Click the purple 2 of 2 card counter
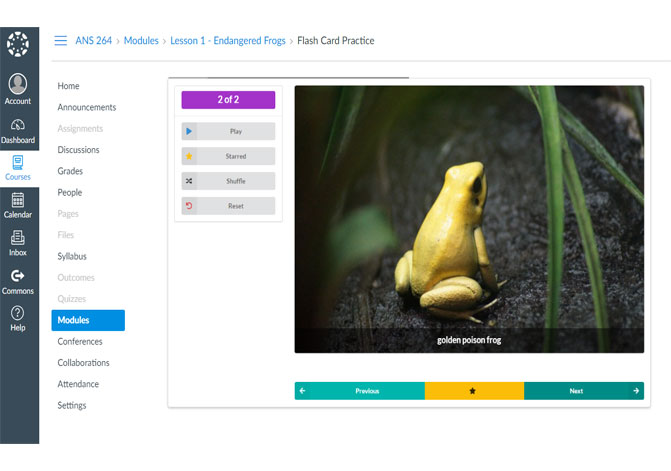 coord(229,100)
